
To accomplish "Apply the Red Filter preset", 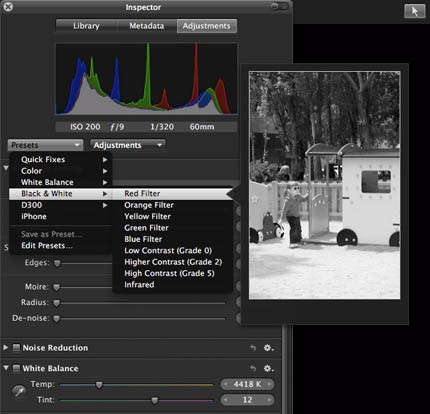I will pyautogui.click(x=172, y=194).
